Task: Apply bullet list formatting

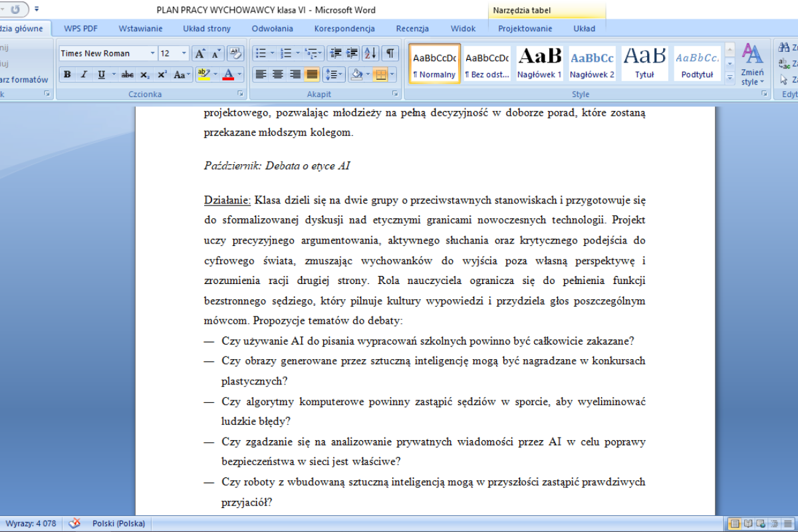Action: point(261,53)
